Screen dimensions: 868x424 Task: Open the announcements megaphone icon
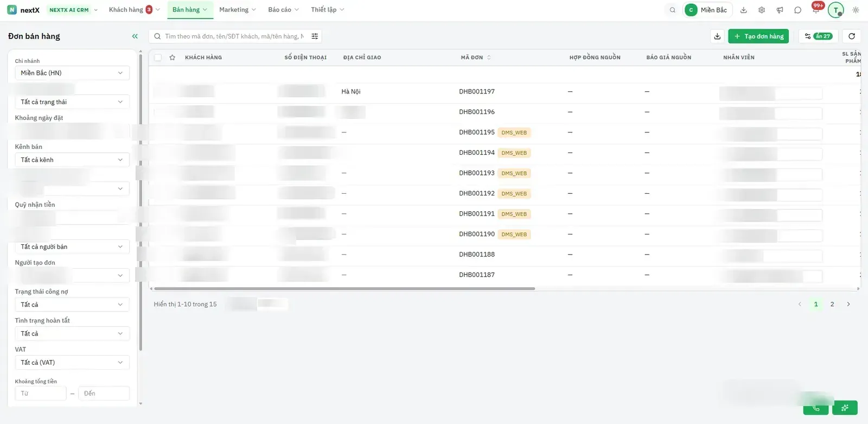[780, 10]
